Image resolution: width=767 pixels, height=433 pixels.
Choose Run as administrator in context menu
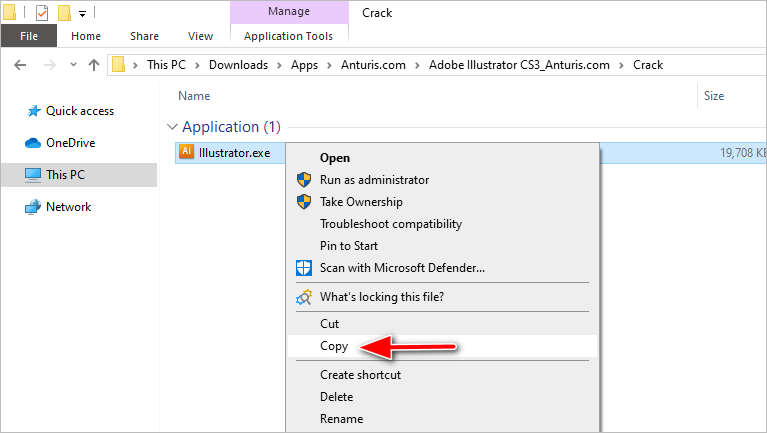pyautogui.click(x=374, y=180)
